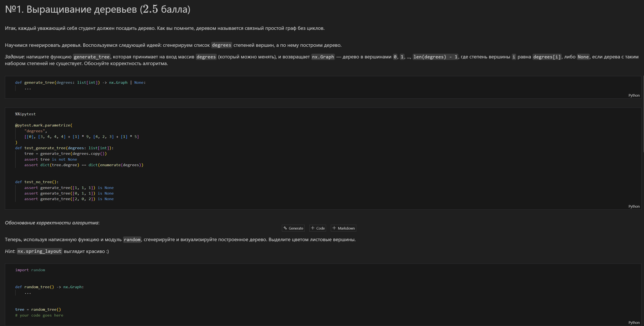Screen dimensions: 644x326
Task: Place cursor on def generate_tree line
Action: tap(80, 83)
